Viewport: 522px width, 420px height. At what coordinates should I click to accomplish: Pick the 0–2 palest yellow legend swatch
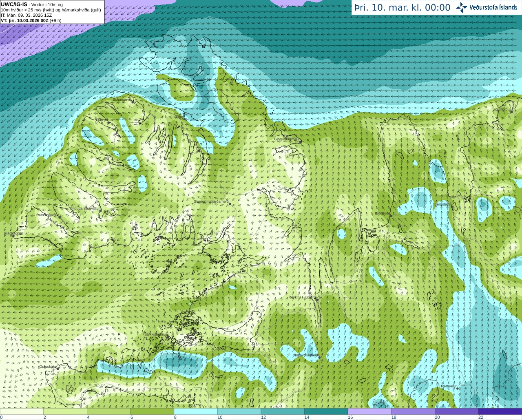[22, 412]
